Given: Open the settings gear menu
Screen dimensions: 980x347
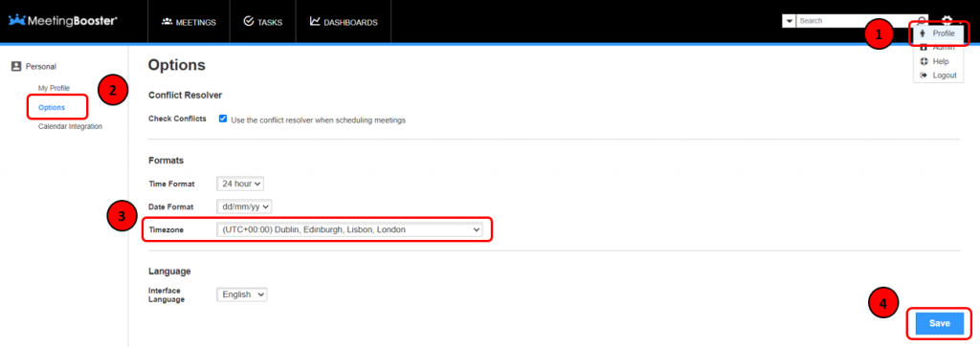Looking at the screenshot, I should [x=947, y=21].
